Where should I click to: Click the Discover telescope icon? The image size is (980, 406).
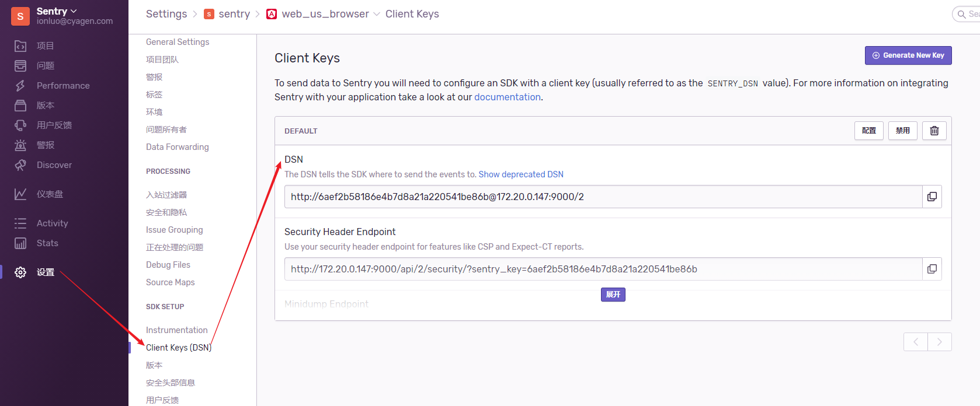click(20, 165)
